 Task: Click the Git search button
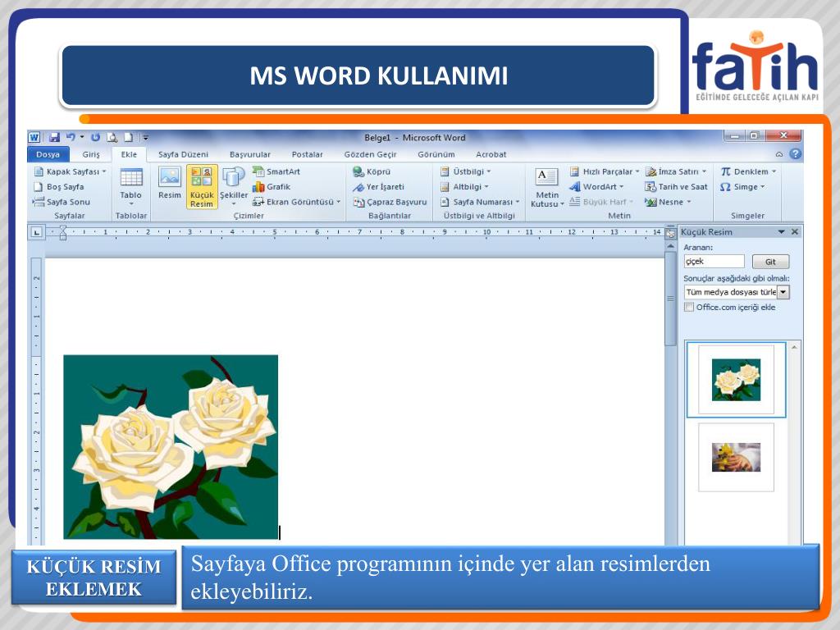tap(770, 262)
